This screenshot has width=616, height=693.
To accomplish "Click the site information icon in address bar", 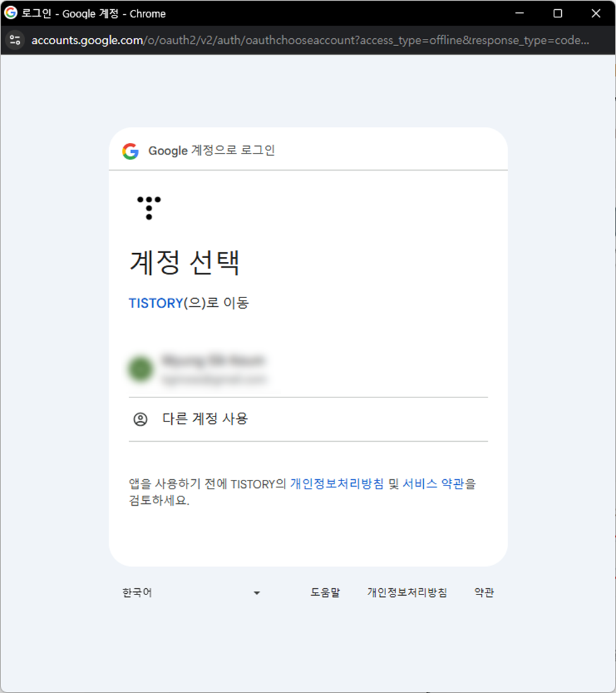I will (15, 40).
